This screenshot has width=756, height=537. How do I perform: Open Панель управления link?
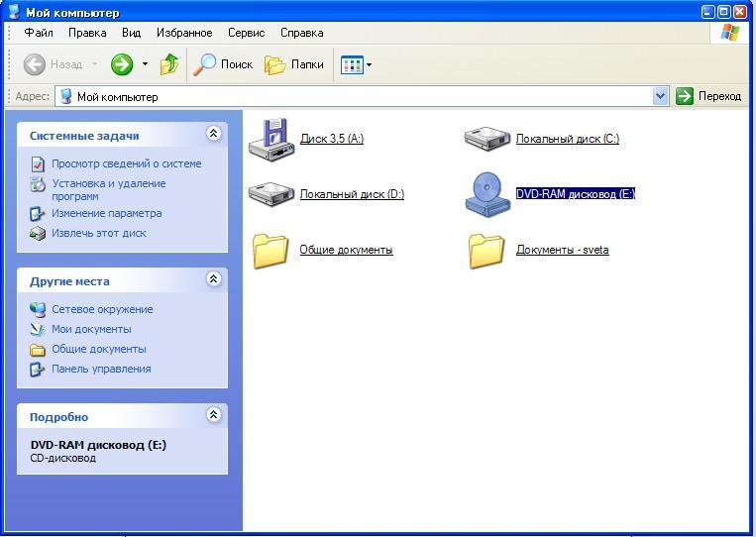point(101,369)
